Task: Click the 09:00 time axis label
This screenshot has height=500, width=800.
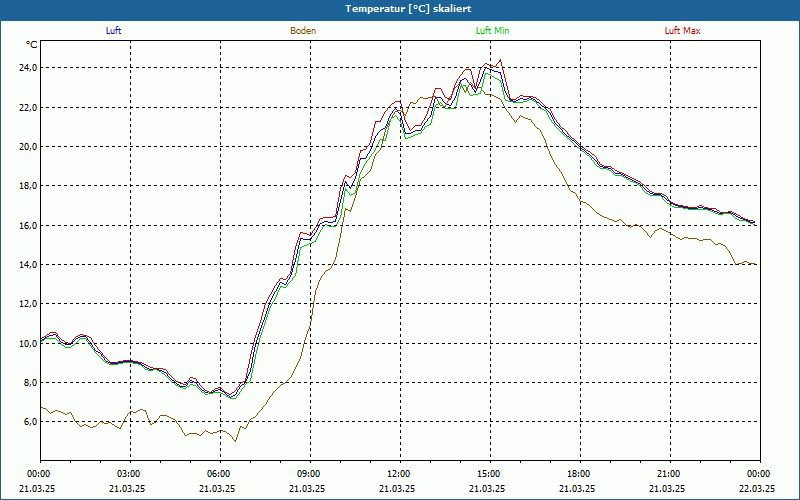Action: click(310, 474)
